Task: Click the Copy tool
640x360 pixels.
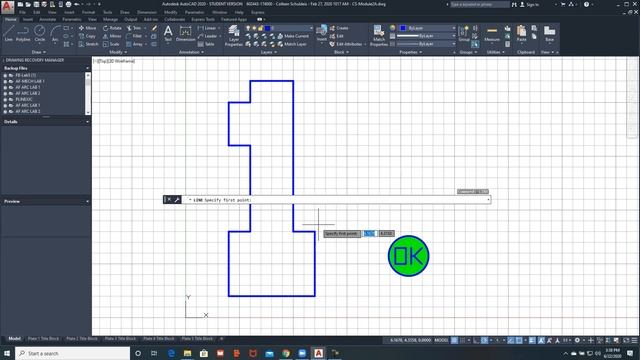Action: pyautogui.click(x=87, y=36)
